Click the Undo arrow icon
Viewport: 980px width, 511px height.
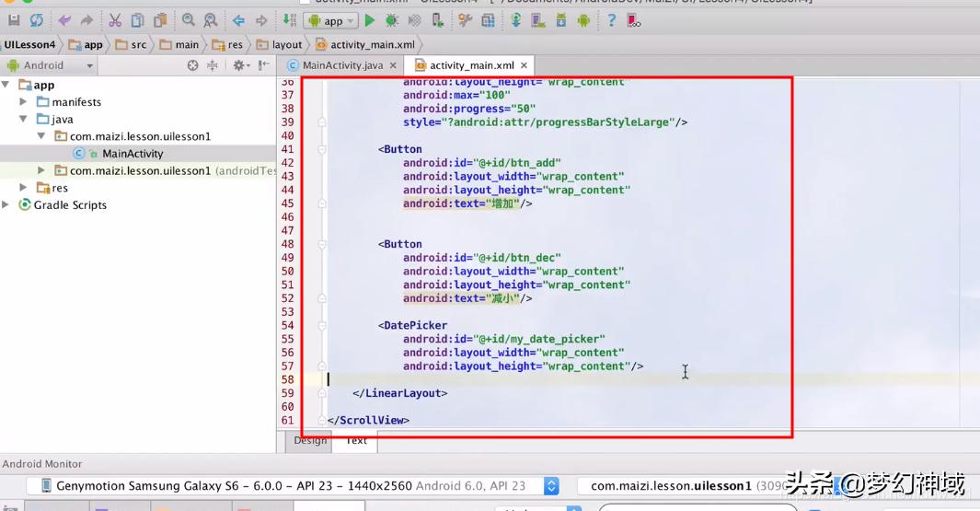tap(64, 19)
